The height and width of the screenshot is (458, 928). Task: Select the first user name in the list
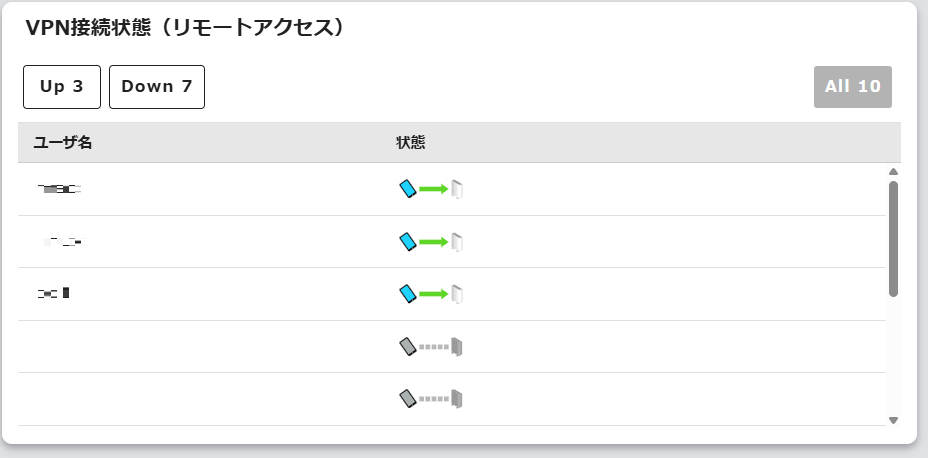(59, 189)
